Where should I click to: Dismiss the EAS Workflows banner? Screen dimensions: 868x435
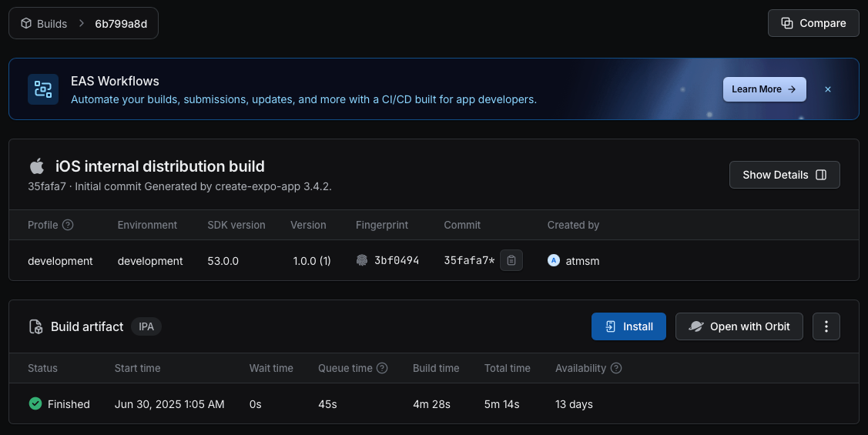click(x=828, y=89)
